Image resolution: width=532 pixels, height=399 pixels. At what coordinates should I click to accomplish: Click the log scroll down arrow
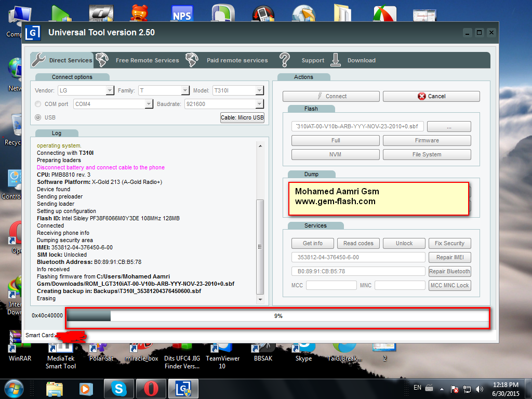[x=260, y=299]
